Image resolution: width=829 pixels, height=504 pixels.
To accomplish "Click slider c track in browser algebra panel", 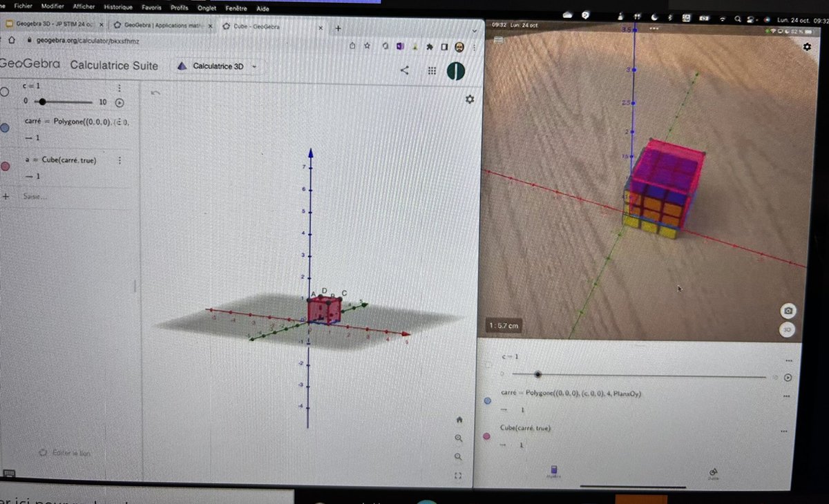I will [62, 101].
